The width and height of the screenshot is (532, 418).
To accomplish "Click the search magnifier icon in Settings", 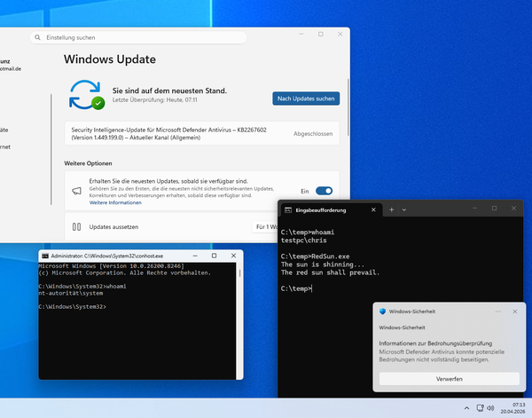I will click(x=37, y=37).
